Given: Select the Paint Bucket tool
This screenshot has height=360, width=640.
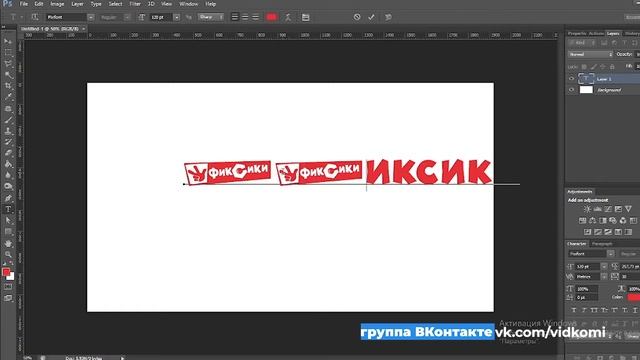Looking at the screenshot, I should coord(8,164).
